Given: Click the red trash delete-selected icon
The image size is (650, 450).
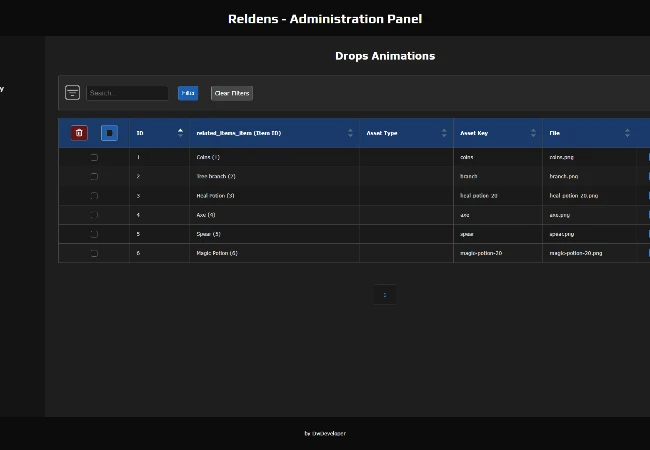Looking at the screenshot, I should coord(79,133).
